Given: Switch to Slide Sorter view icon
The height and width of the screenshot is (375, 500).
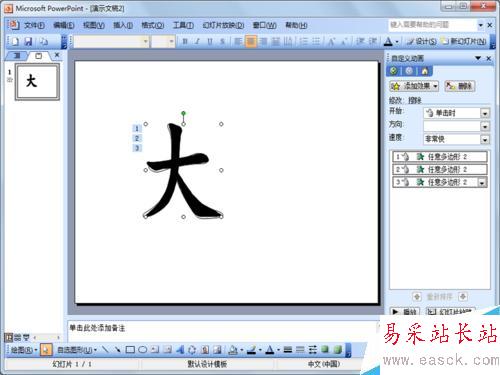Looking at the screenshot, I should 18,337.
